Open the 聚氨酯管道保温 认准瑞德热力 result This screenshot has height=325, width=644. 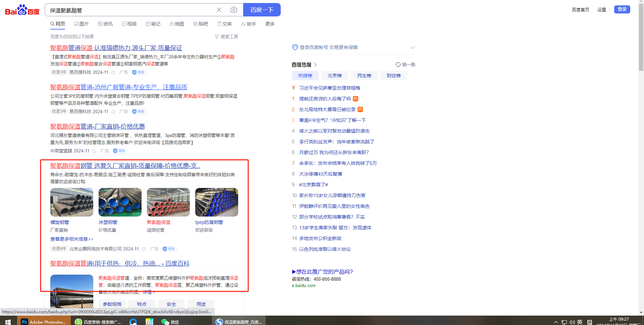[116, 48]
